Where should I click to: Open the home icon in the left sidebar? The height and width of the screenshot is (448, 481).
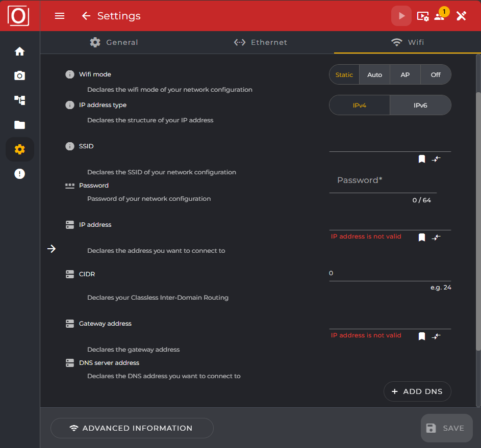point(19,51)
